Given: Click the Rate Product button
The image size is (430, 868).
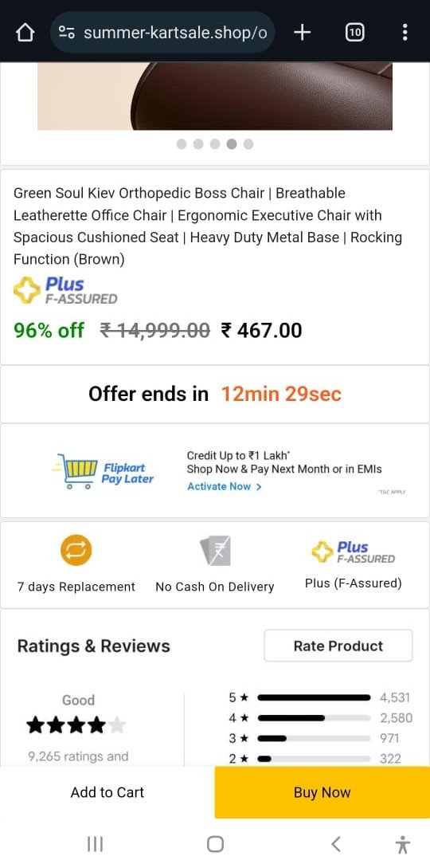Looking at the screenshot, I should (338, 646).
